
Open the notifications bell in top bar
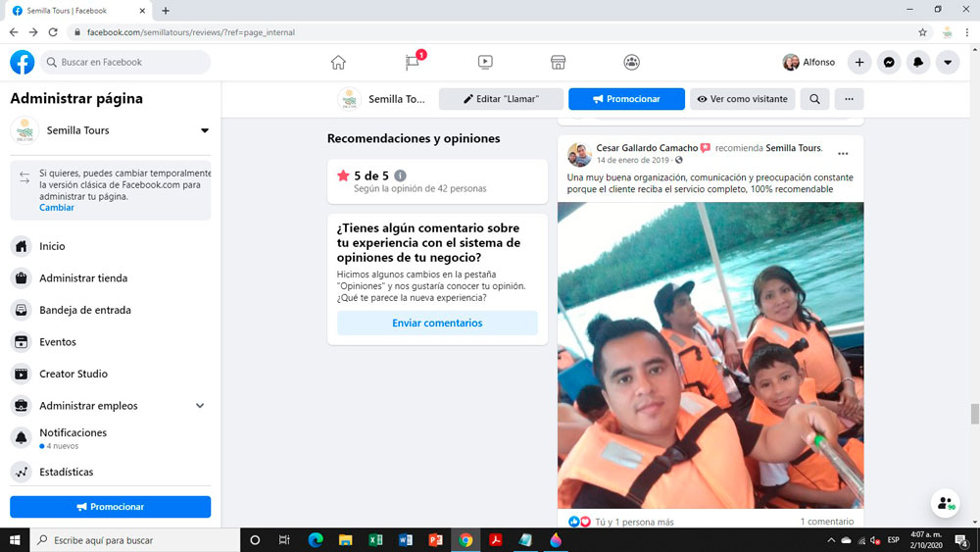pyautogui.click(x=918, y=62)
